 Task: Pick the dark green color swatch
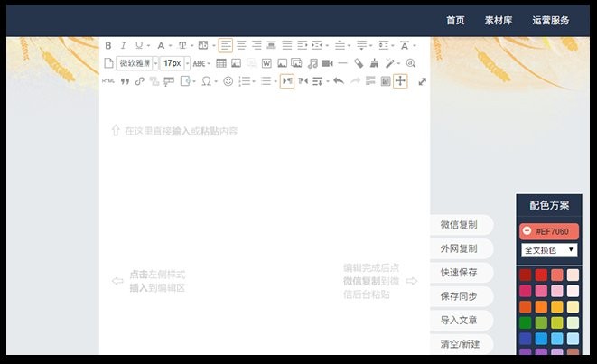pyautogui.click(x=526, y=322)
